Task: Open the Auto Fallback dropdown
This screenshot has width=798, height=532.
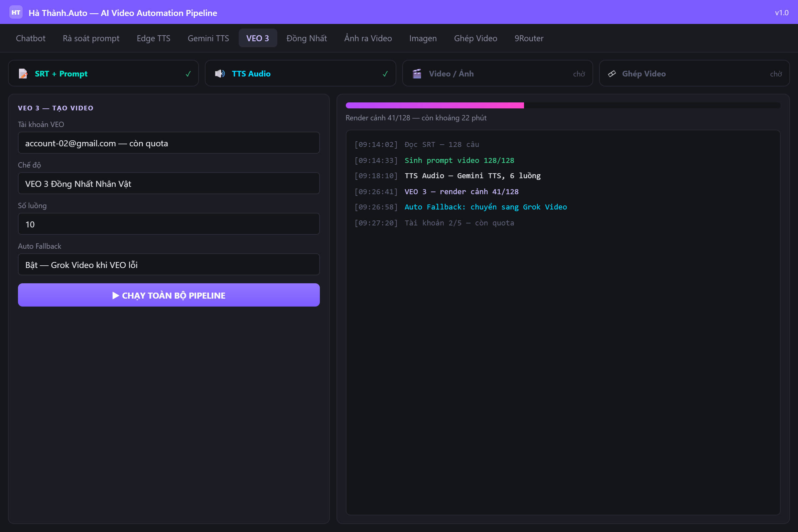Action: click(x=169, y=265)
